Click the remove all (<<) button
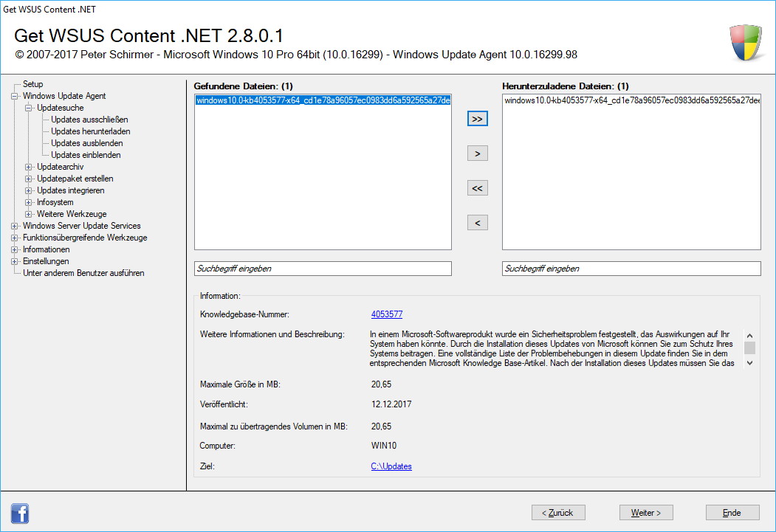The width and height of the screenshot is (776, 532). point(478,188)
